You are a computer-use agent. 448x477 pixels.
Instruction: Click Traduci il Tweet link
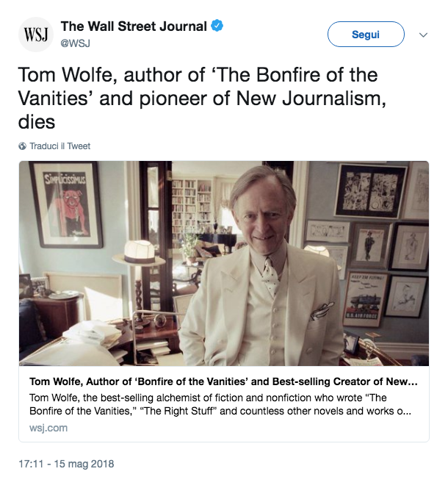pos(59,146)
